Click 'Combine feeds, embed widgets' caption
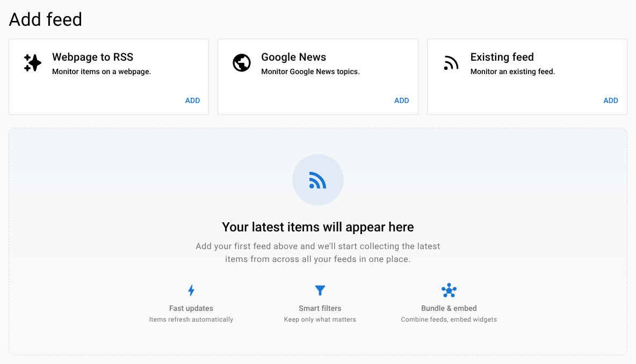Viewport: 636px width, 364px height. [449, 319]
